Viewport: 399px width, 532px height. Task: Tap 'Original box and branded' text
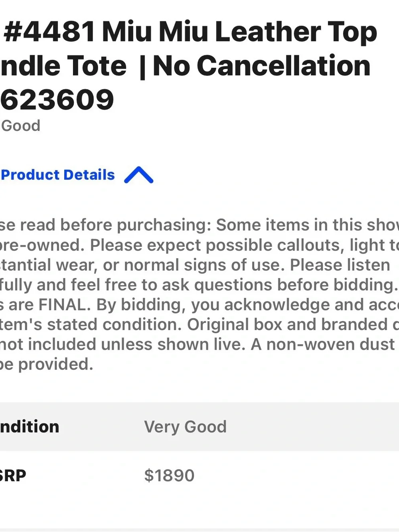(287, 324)
